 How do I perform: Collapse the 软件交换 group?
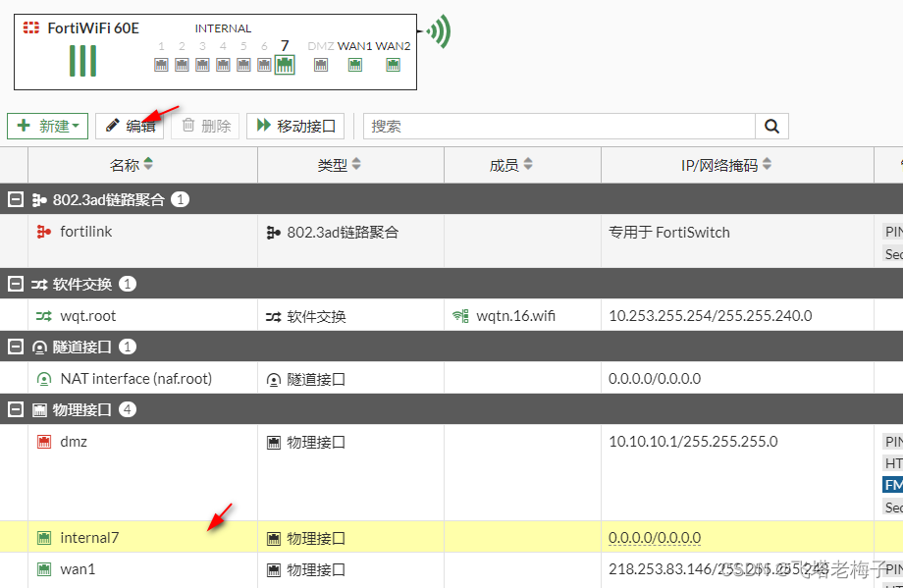click(x=16, y=284)
